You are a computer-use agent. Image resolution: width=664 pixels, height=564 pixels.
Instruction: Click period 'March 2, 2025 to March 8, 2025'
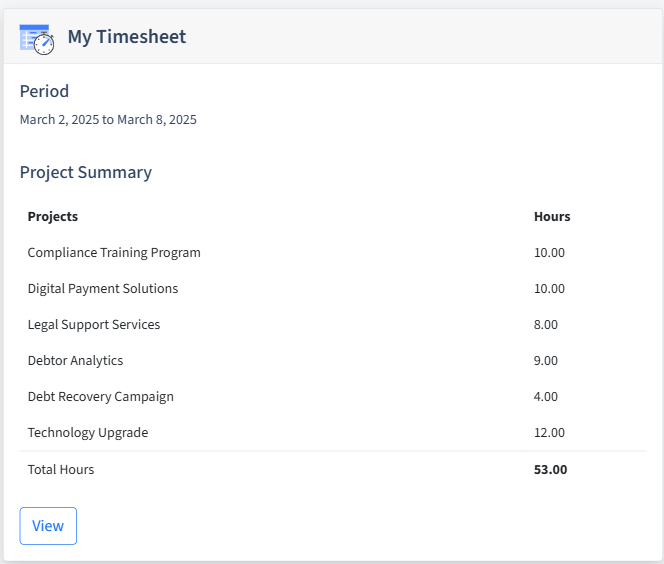(108, 119)
